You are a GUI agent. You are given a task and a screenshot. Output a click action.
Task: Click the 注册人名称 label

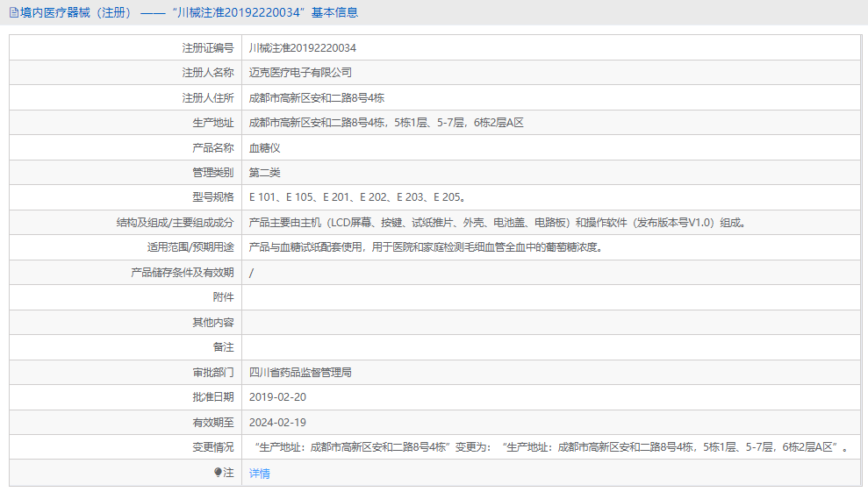[208, 73]
